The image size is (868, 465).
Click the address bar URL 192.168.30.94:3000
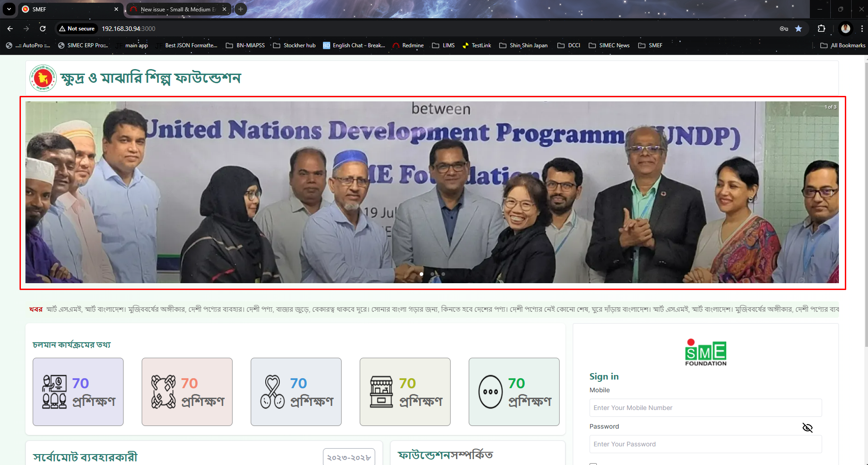129,29
